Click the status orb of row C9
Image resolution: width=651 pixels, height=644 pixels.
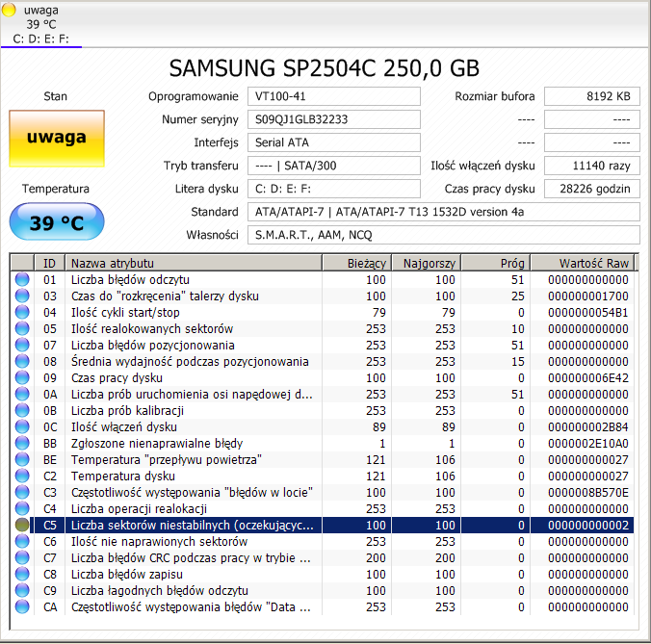[x=22, y=590]
